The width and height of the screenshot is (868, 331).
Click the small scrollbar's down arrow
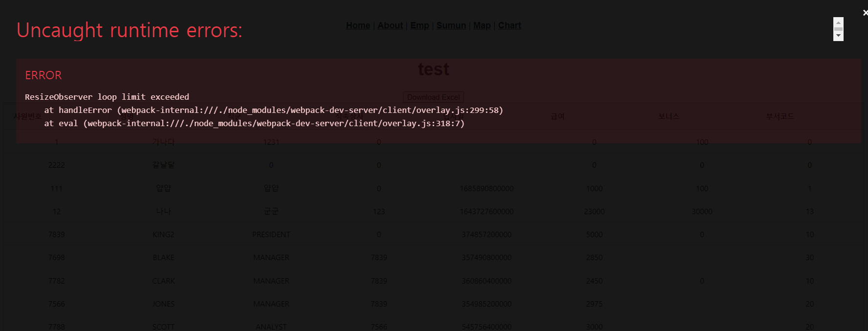tap(838, 36)
